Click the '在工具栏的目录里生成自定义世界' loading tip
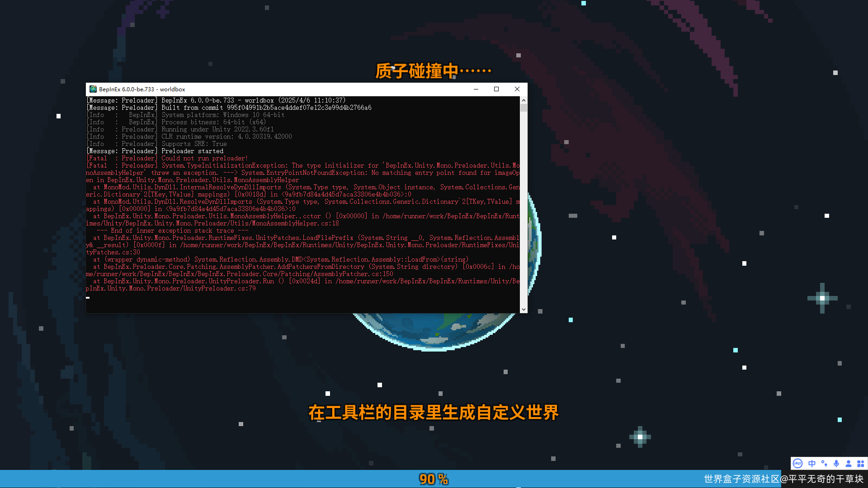The image size is (868, 488). click(434, 413)
